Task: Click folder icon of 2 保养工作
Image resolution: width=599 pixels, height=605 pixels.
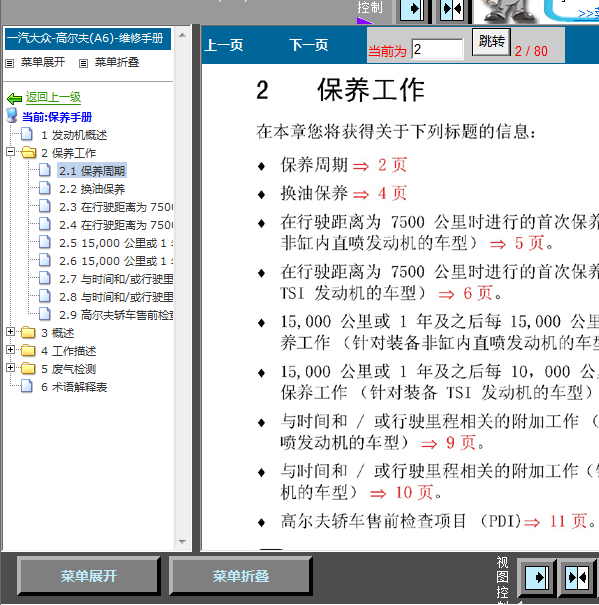Action: click(x=29, y=152)
